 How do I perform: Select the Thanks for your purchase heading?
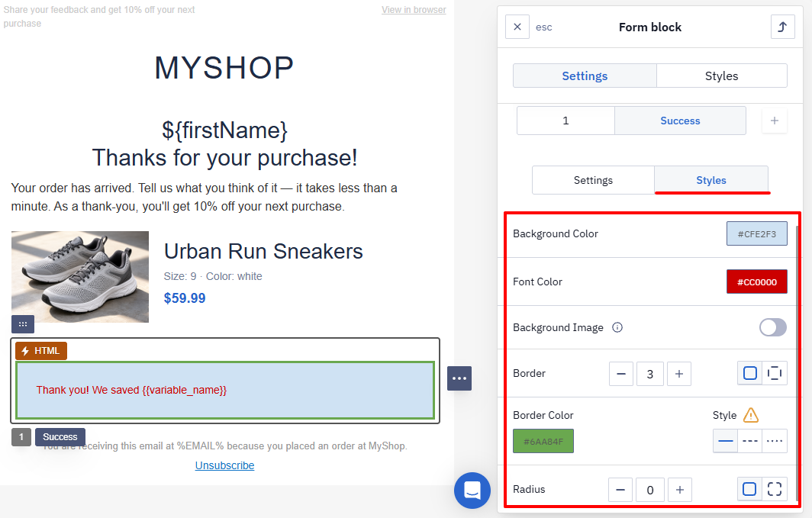(x=224, y=158)
